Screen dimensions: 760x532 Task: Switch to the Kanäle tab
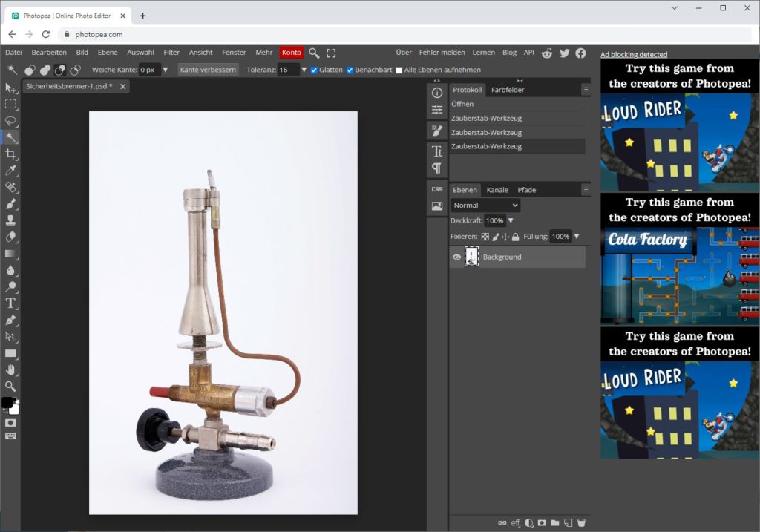[x=497, y=190]
